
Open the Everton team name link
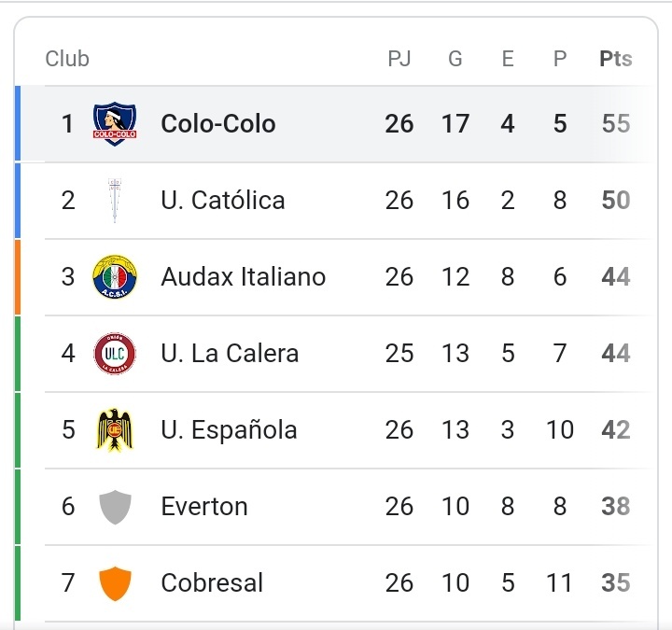click(x=203, y=507)
